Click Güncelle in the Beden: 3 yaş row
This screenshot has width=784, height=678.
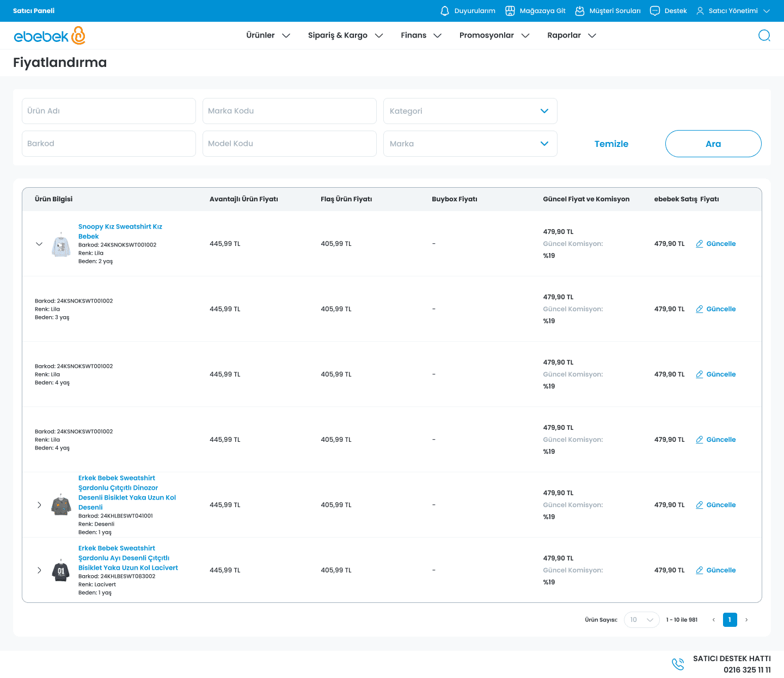[721, 309]
